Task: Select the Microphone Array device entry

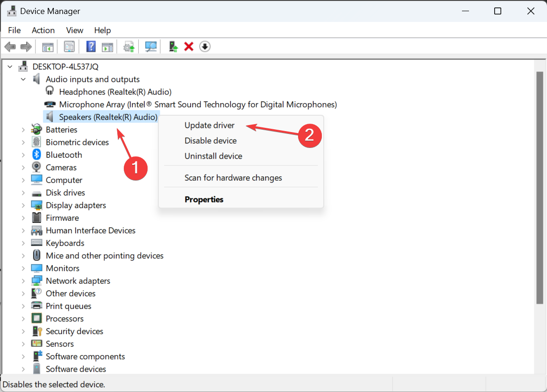Action: click(x=198, y=105)
